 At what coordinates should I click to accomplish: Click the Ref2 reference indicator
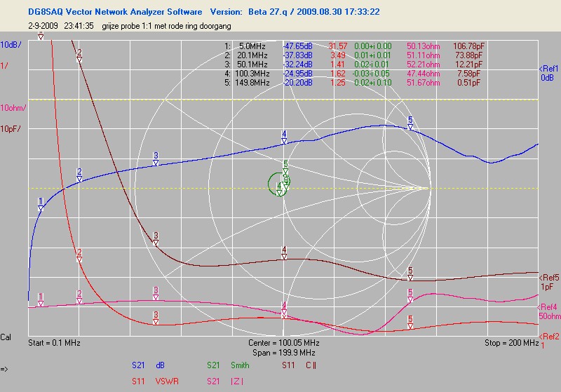548,341
